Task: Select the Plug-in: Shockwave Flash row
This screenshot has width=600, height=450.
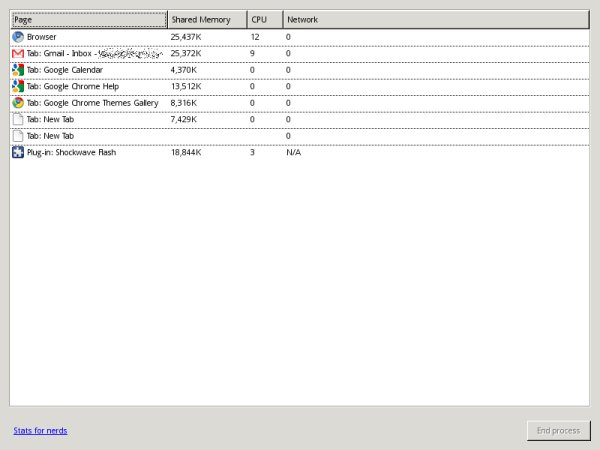Action: tap(300, 152)
